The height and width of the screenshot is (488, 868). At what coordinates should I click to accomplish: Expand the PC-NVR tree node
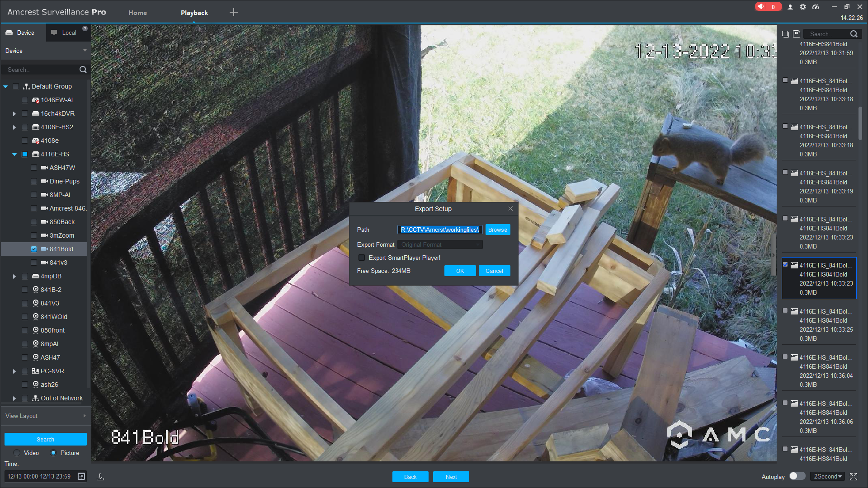click(x=14, y=371)
